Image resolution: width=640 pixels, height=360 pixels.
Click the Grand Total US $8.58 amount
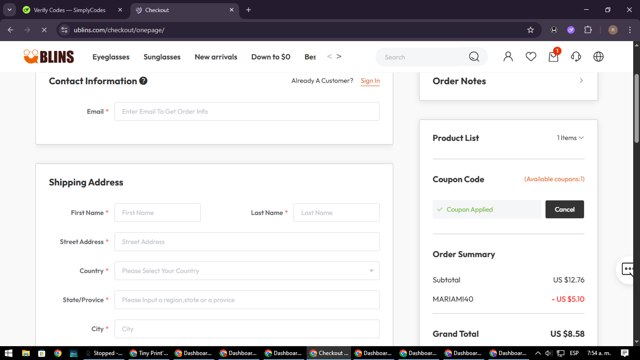567,334
